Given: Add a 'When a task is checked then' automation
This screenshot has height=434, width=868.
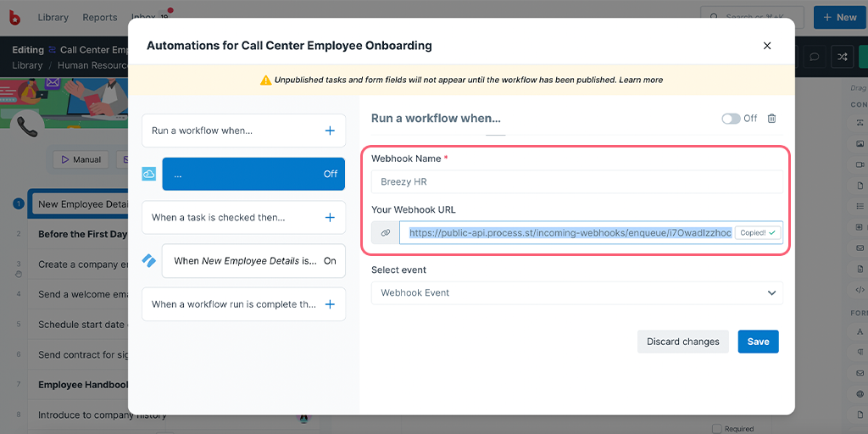Looking at the screenshot, I should click(x=330, y=218).
